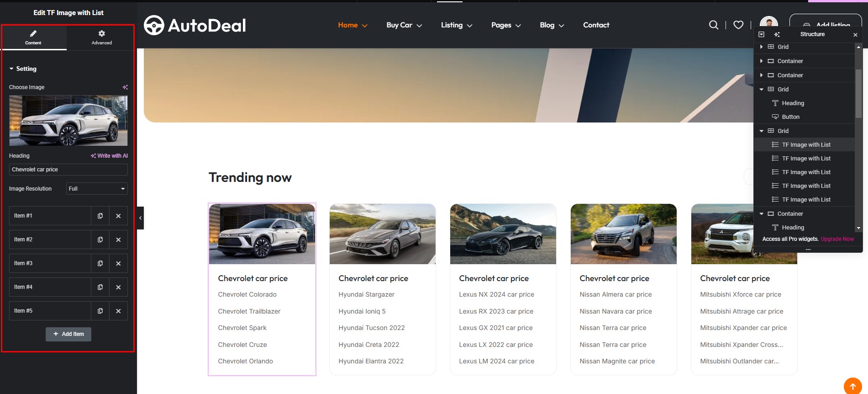The height and width of the screenshot is (394, 868).
Task: Click the Structure panel vertical scrollbar
Action: coord(858,94)
